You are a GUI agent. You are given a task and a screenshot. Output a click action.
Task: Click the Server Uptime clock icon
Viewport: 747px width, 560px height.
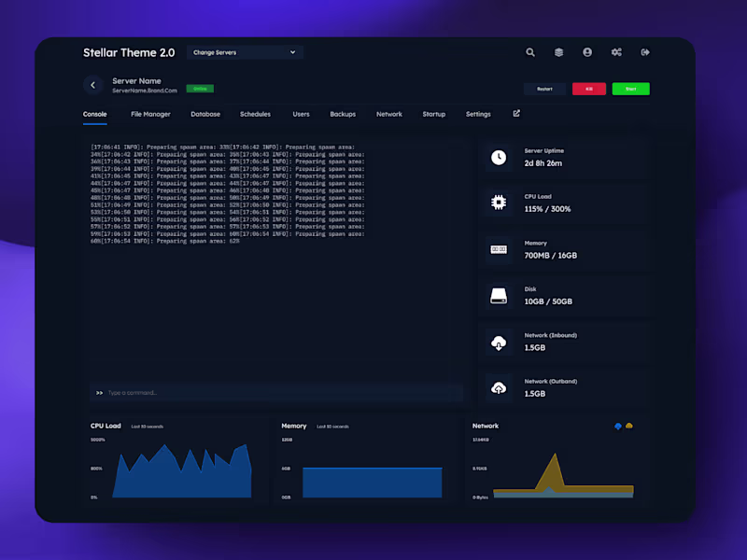pos(499,158)
